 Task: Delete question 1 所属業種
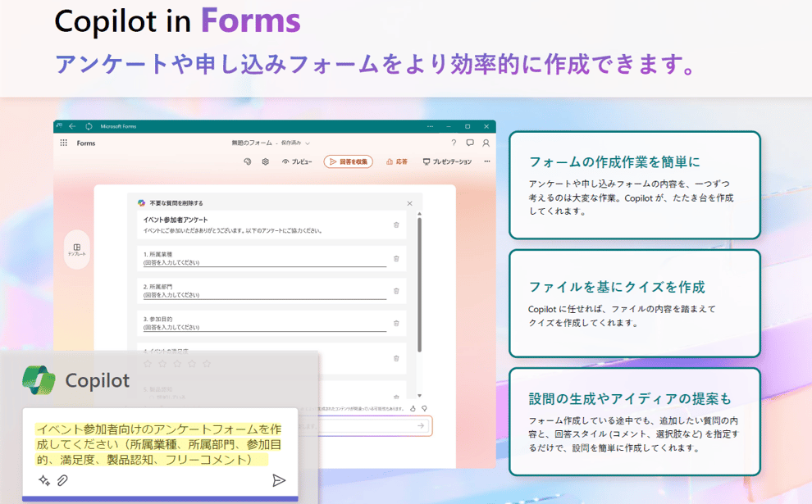396,259
